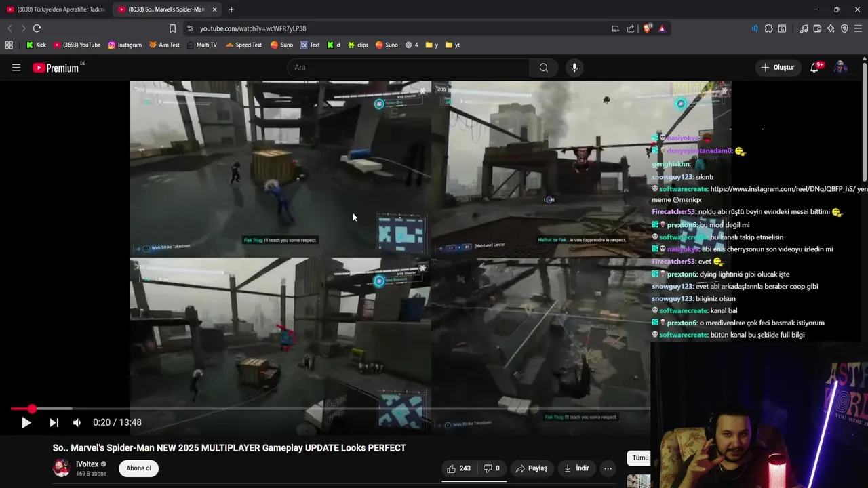Skip to the next video
868x488 pixels.
(x=54, y=422)
